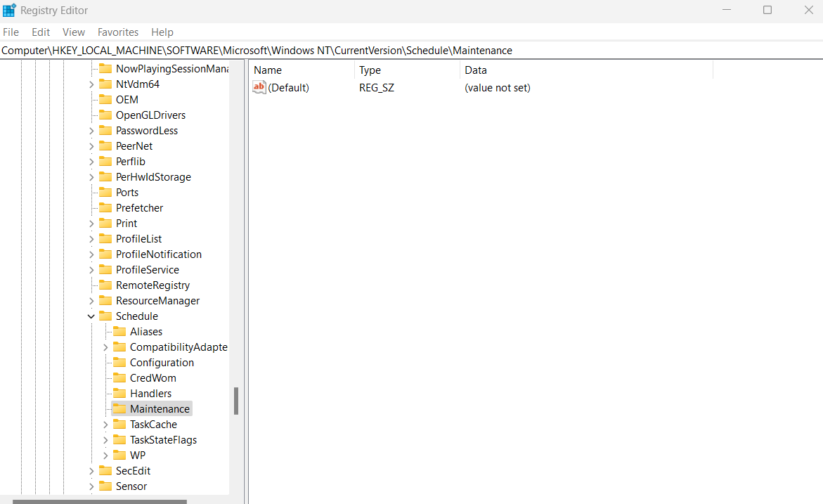The image size is (823, 504).
Task: Click the PerHwIdStorage folder icon
Action: [105, 177]
